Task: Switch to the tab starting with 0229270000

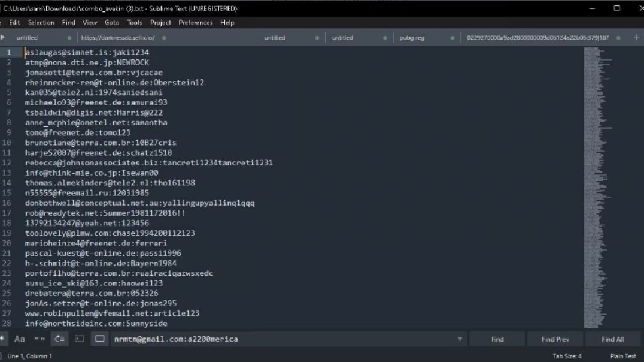Action: click(x=537, y=38)
